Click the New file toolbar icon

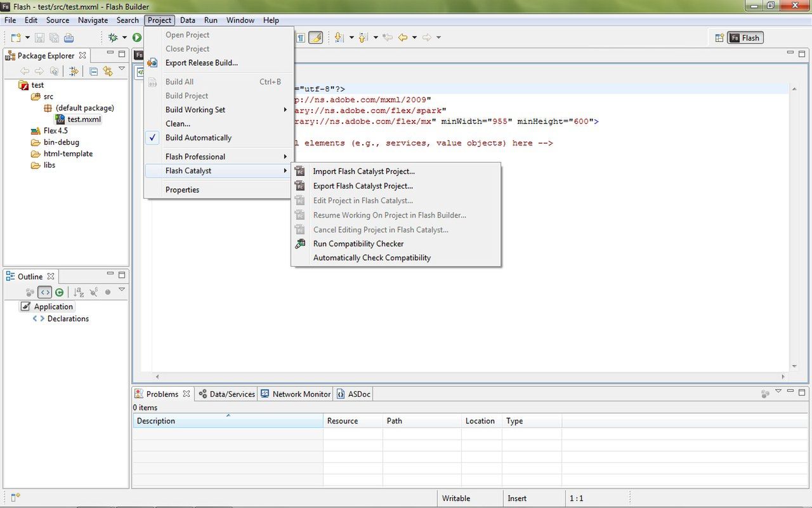(x=16, y=37)
